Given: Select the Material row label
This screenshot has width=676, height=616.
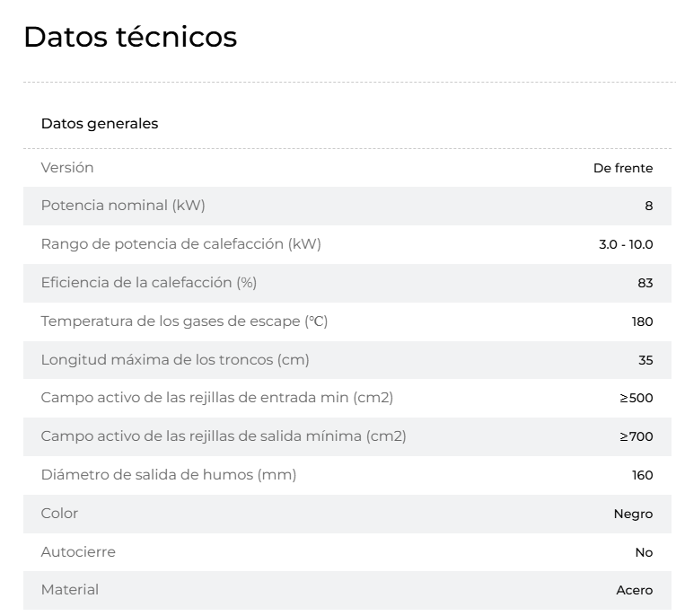Looking at the screenshot, I should point(70,590).
